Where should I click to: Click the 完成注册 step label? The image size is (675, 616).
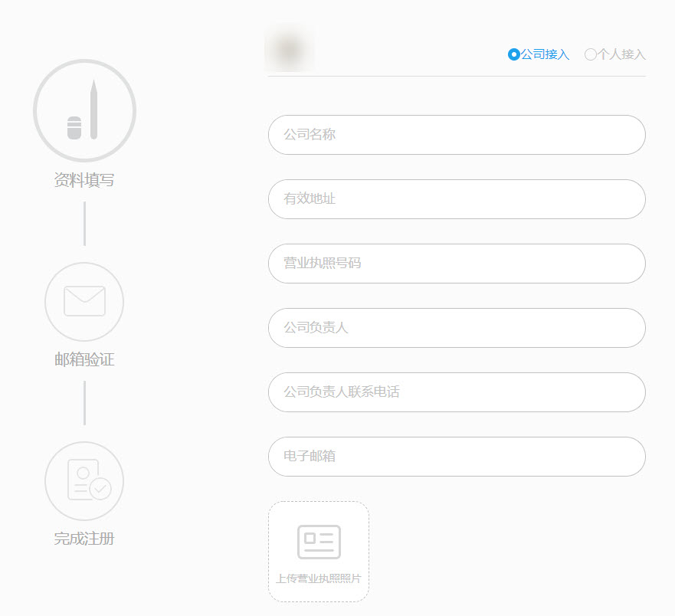tap(84, 539)
